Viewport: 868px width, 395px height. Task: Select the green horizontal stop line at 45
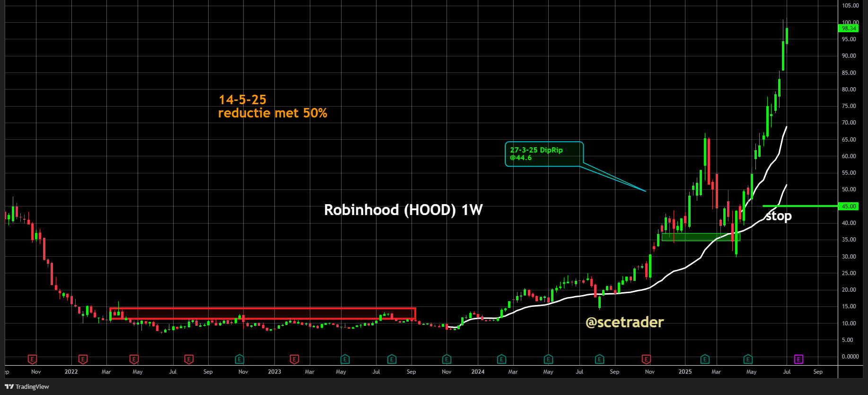click(x=800, y=206)
